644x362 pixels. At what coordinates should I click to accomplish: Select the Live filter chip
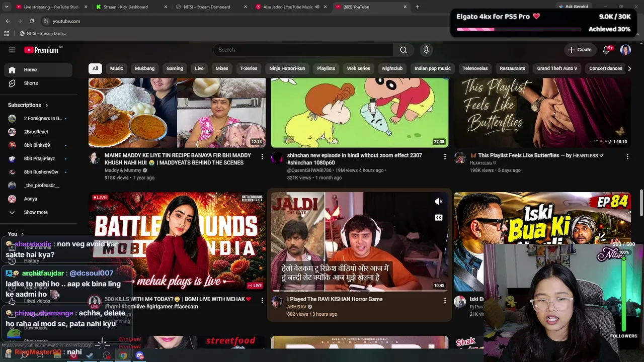[x=199, y=68]
